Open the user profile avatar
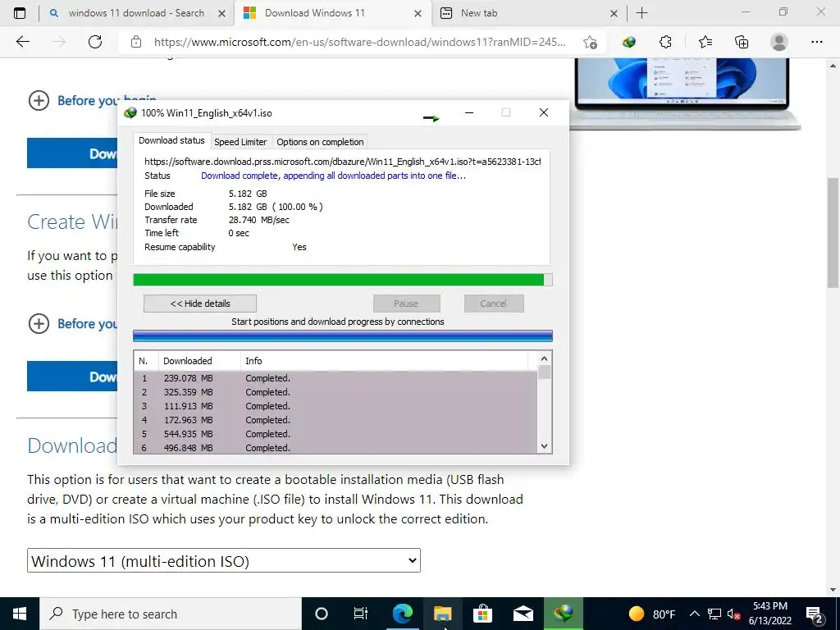840x630 pixels. point(779,42)
